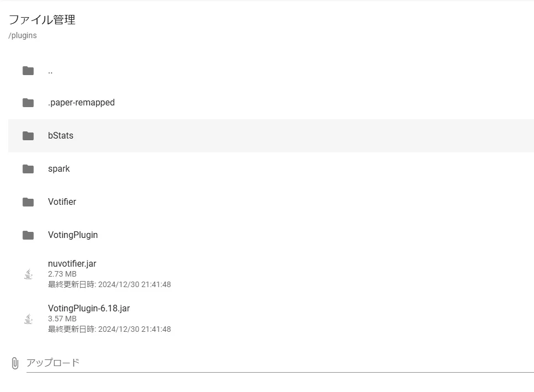
Task: Select the nuvotifier.jar file name
Action: tap(72, 264)
